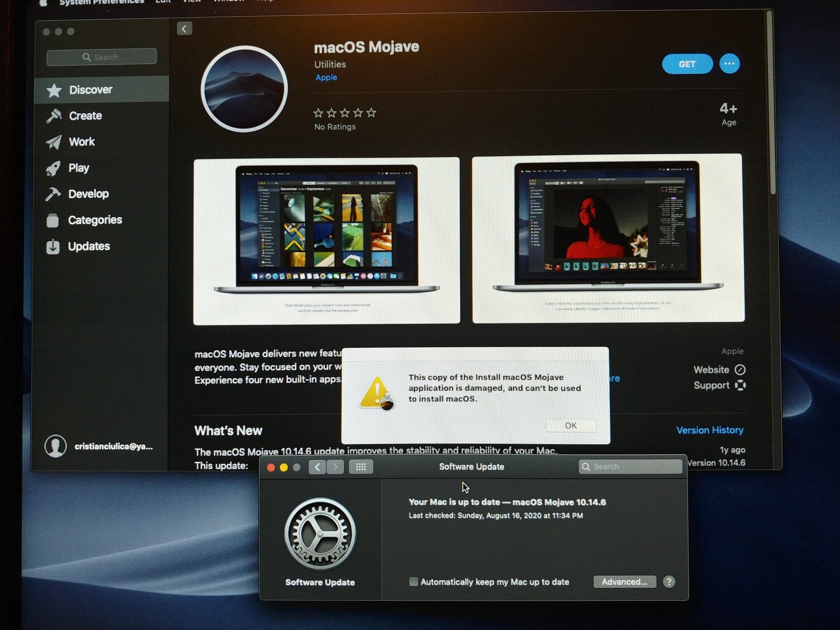Go back in the Software Update window
Viewport: 840px width, 630px height.
pos(318,467)
